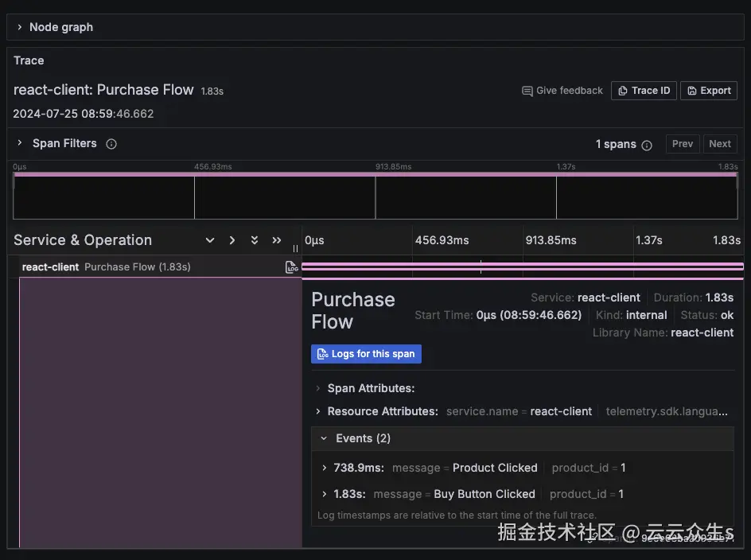
Task: Collapse all spans double right chevron
Action: click(x=276, y=240)
